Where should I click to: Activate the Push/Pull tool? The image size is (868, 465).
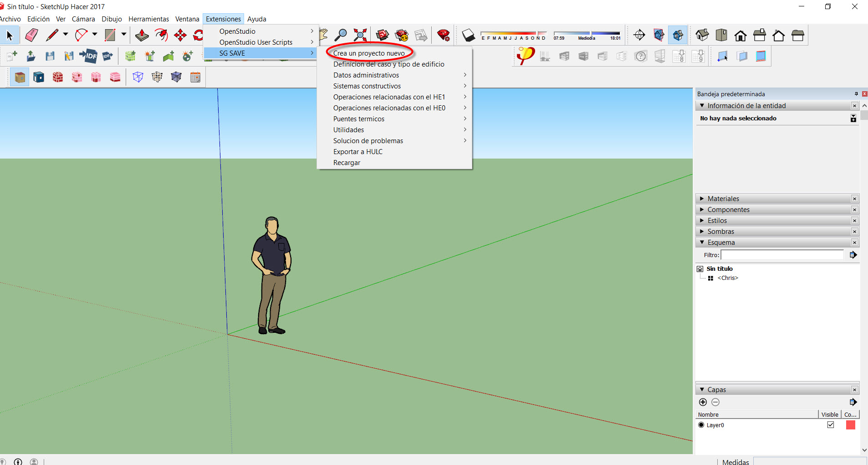click(142, 35)
